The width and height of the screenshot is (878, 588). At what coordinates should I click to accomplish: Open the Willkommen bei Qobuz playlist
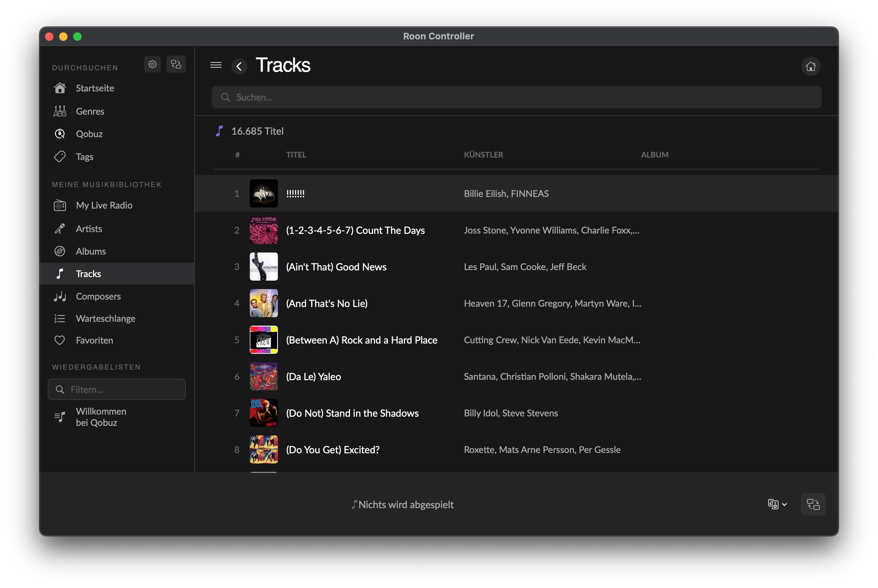(x=101, y=417)
